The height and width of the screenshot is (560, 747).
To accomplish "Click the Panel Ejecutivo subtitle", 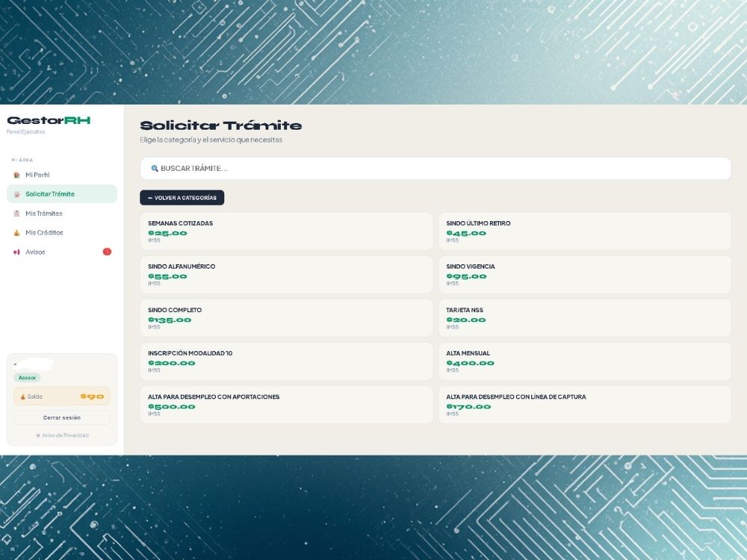I will coord(25,132).
